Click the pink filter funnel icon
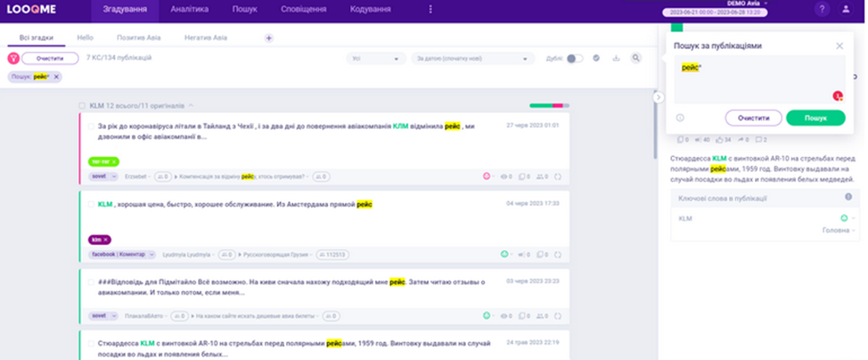The image size is (868, 360). (x=13, y=58)
